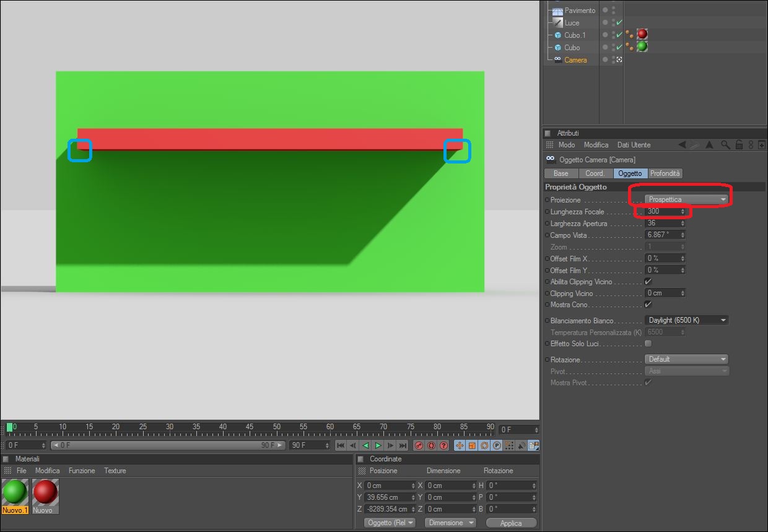Toggle the active camera icon on Camera

pyautogui.click(x=619, y=59)
